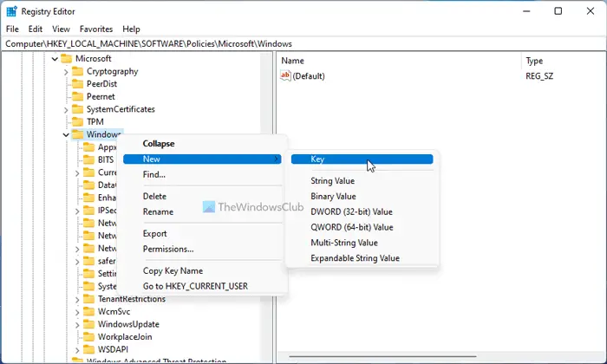Select the WindowsUpdate tree item

128,324
